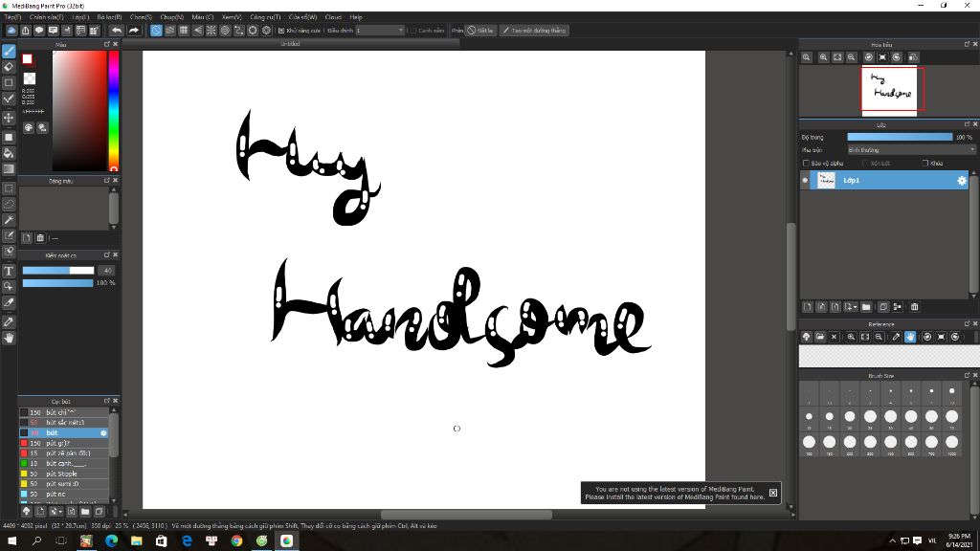
Task: Open the Xem(V) menu
Action: coord(232,17)
